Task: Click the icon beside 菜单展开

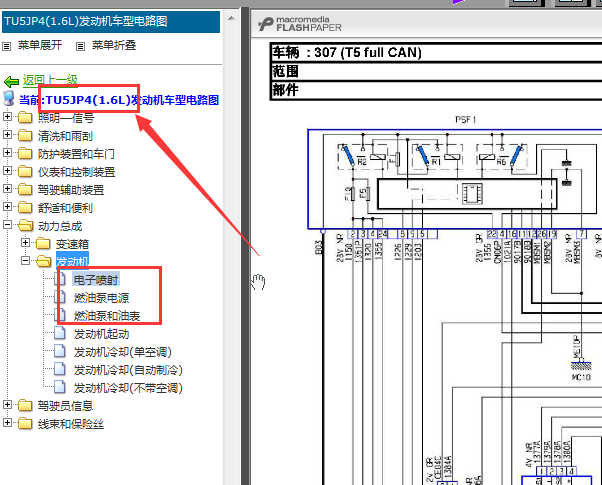Action: [6, 46]
